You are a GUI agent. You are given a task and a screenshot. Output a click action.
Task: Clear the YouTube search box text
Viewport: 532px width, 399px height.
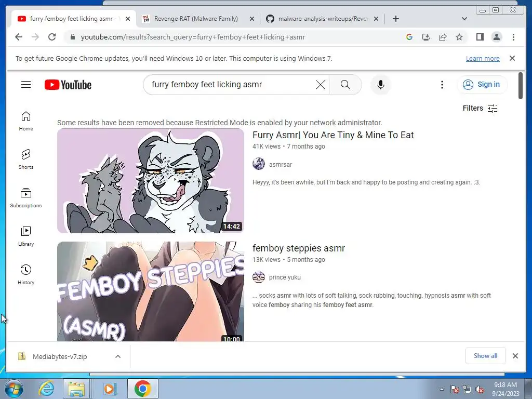320,85
